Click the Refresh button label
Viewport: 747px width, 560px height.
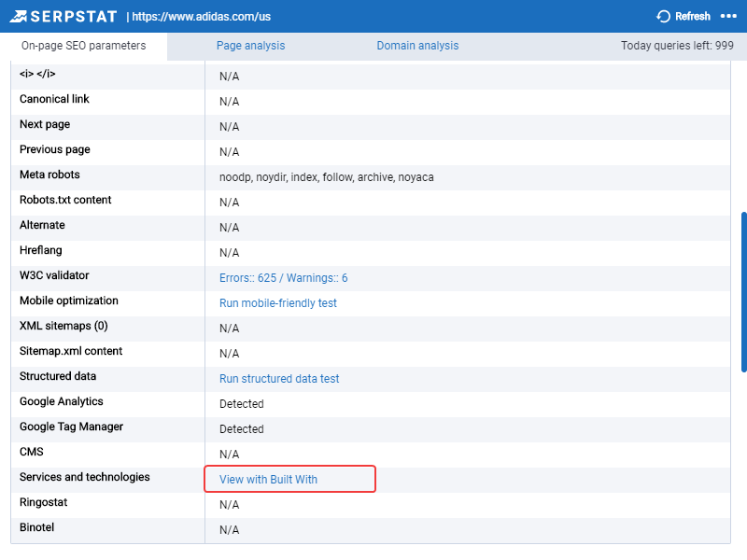693,17
